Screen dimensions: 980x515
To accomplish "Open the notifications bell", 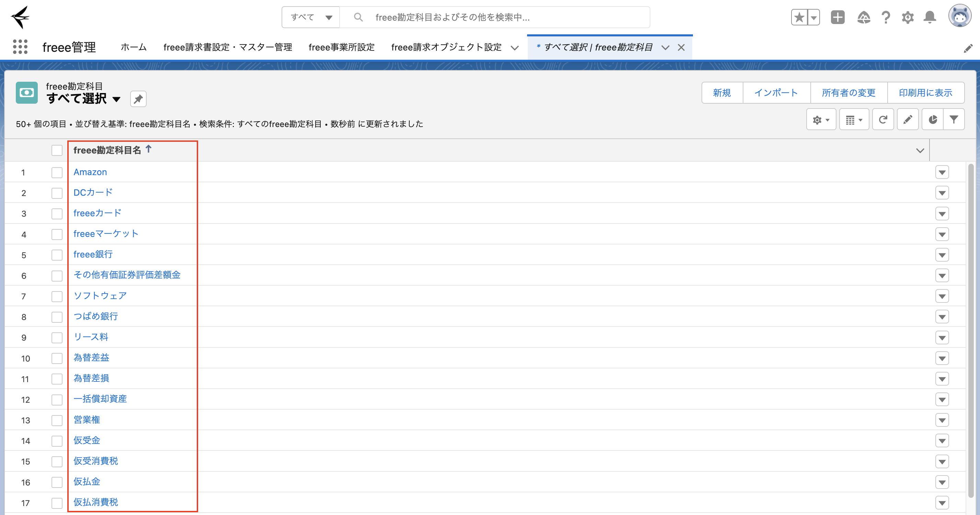I will (930, 17).
